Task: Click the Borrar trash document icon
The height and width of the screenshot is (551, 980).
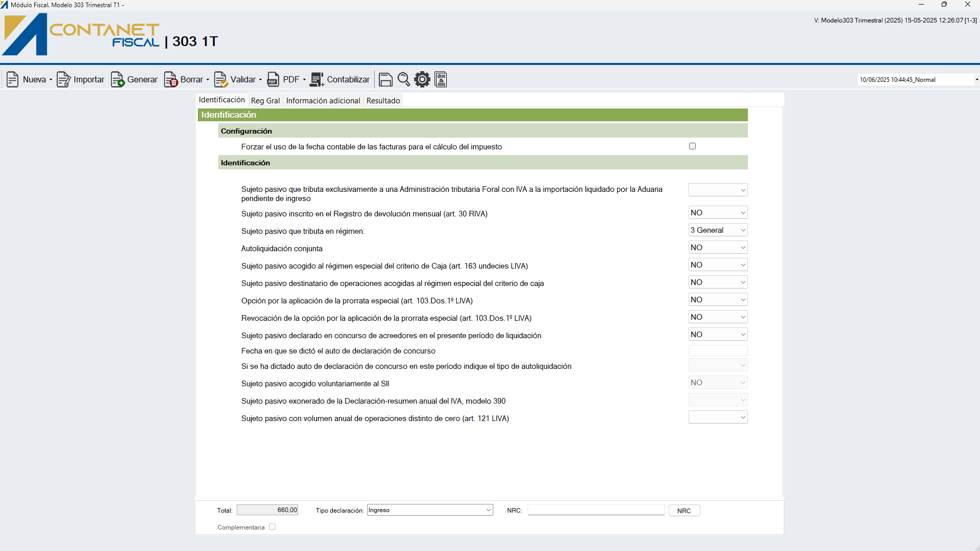Action: (171, 79)
